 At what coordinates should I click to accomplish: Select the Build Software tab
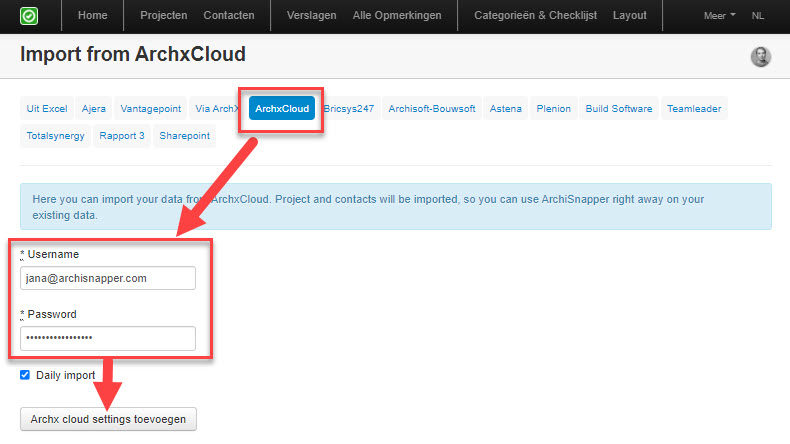pos(619,108)
